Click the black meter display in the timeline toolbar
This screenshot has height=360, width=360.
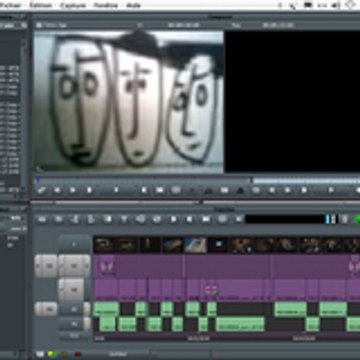(285, 219)
